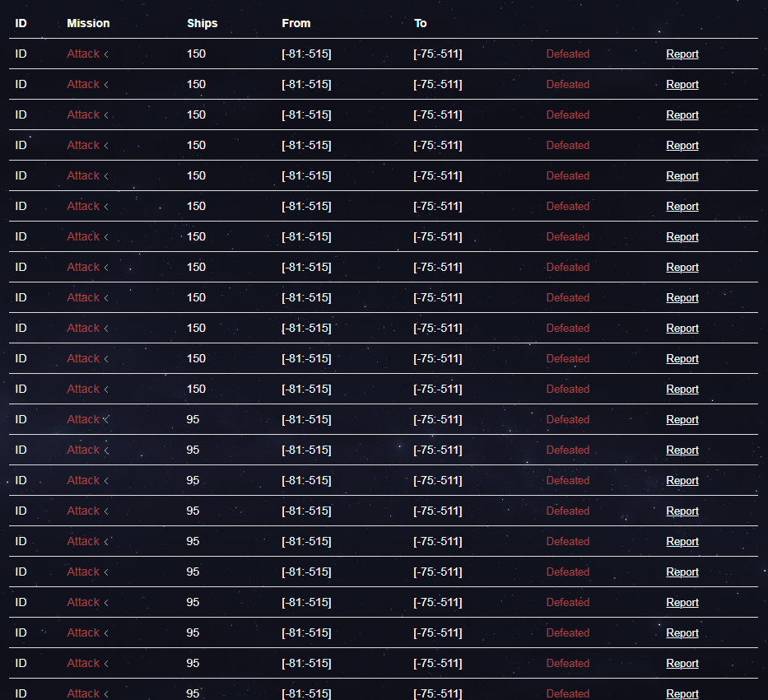
Task: Open Report for the first 95-ship attack
Action: point(682,420)
